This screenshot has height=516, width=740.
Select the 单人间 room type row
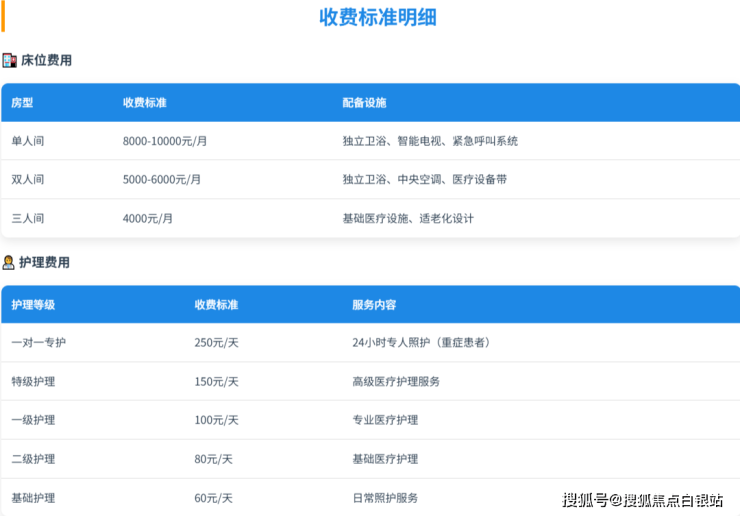point(28,141)
